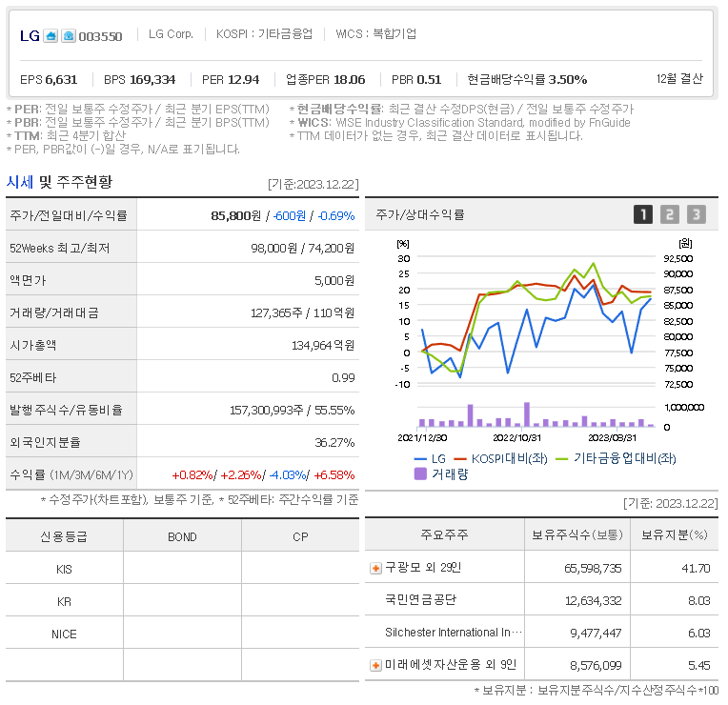Click the BOND column header
Image resolution: width=728 pixels, height=705 pixels.
[x=182, y=537]
